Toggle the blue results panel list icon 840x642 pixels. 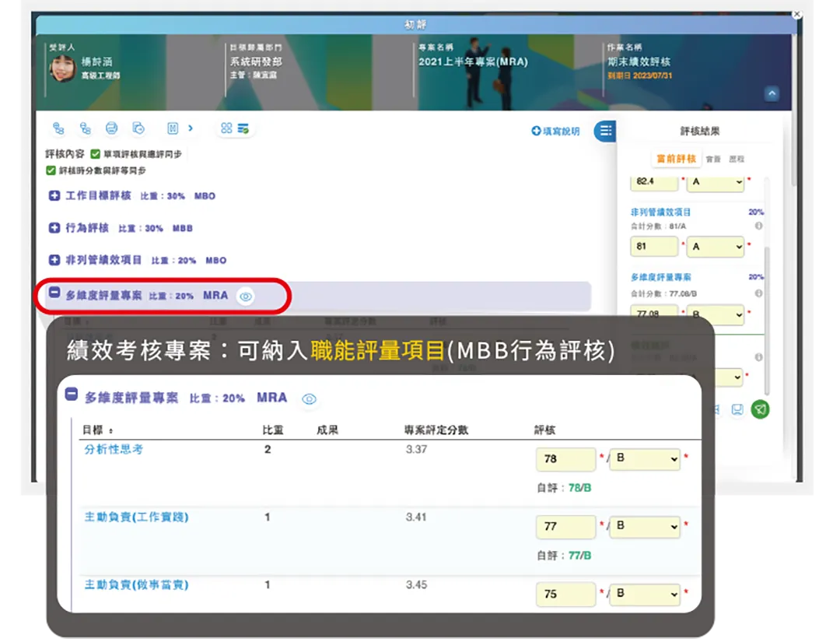(x=606, y=131)
